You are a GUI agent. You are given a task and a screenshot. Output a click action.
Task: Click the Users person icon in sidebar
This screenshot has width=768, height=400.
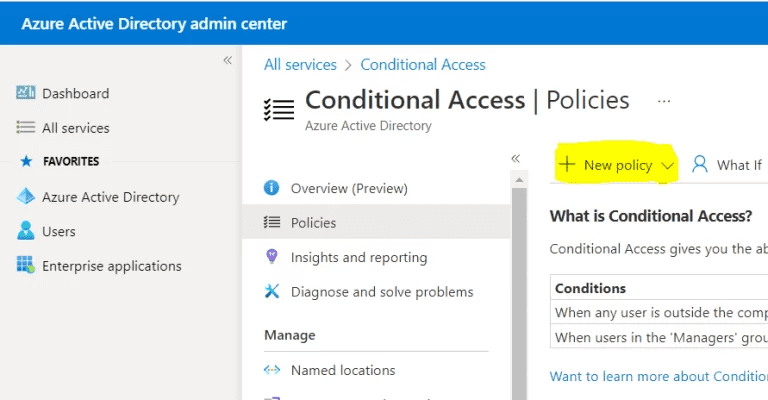click(x=25, y=231)
